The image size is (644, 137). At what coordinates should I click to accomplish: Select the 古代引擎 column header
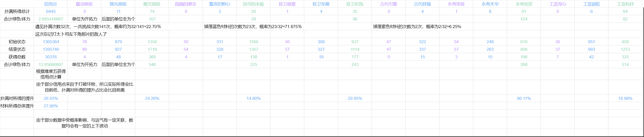[389, 4]
